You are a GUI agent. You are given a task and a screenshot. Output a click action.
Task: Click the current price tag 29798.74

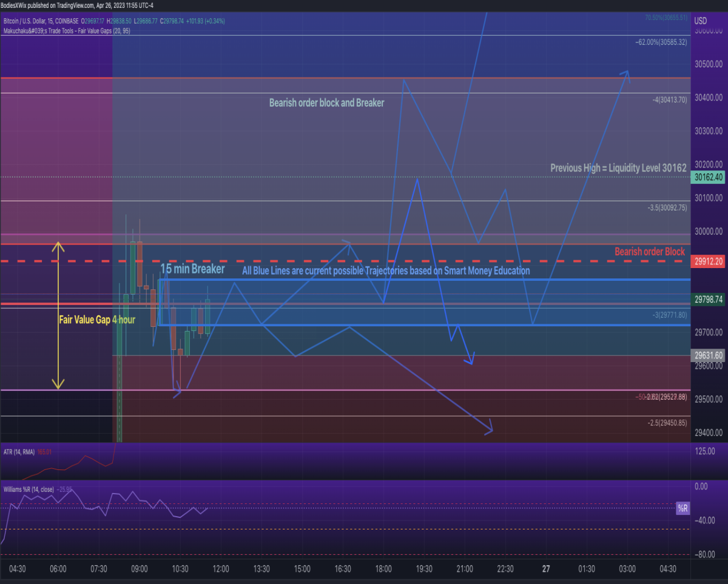[709, 299]
